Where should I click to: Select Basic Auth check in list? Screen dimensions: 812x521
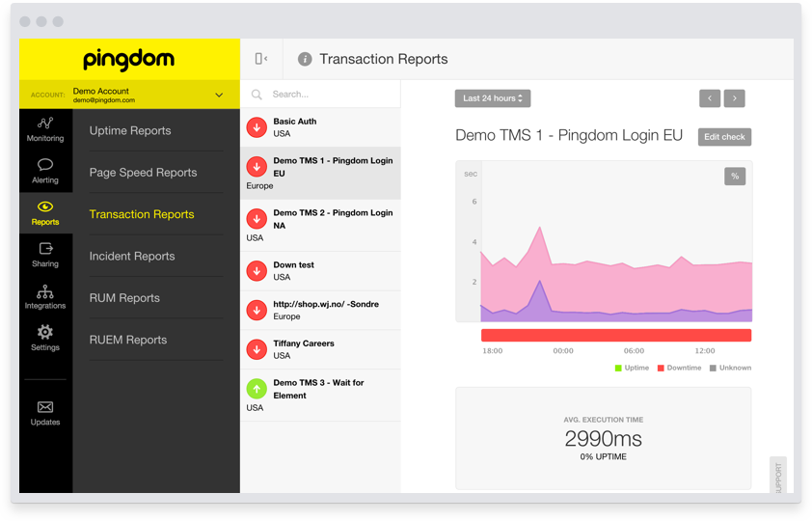point(320,127)
